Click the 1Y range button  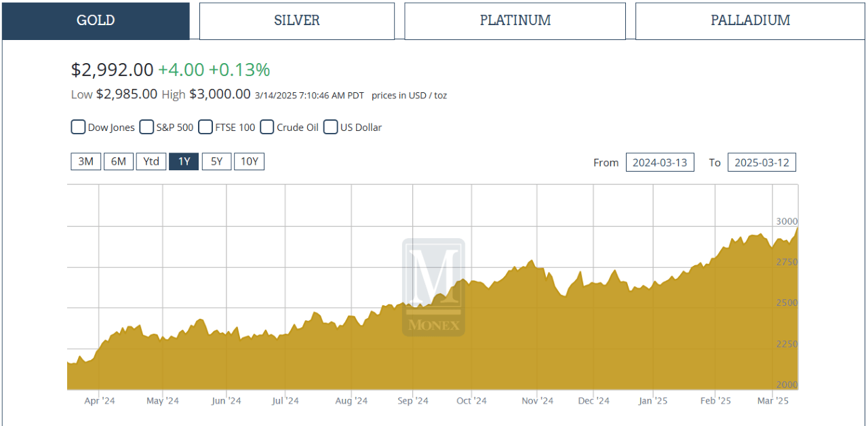click(184, 161)
